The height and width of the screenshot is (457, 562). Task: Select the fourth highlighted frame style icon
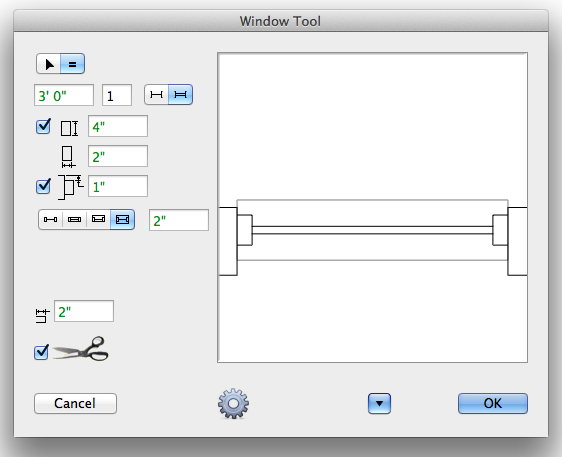[122, 219]
